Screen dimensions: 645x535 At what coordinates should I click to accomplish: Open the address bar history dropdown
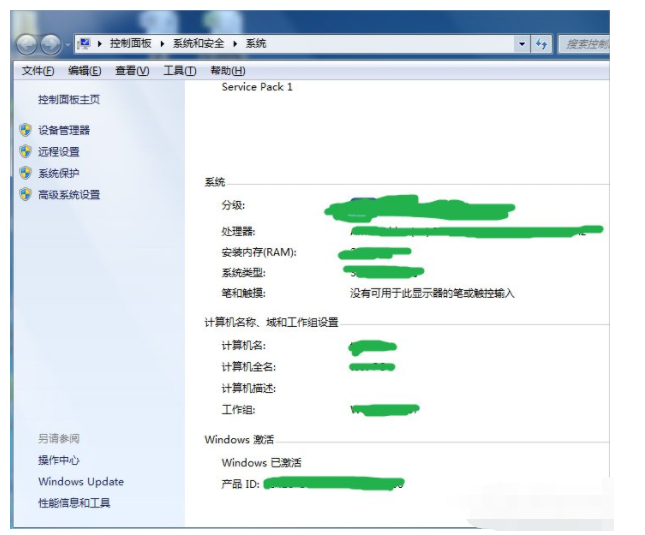[x=522, y=44]
